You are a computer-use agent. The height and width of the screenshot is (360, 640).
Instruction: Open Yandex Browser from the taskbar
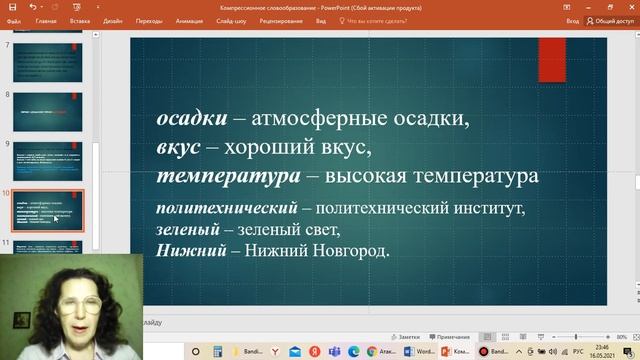coord(276,351)
